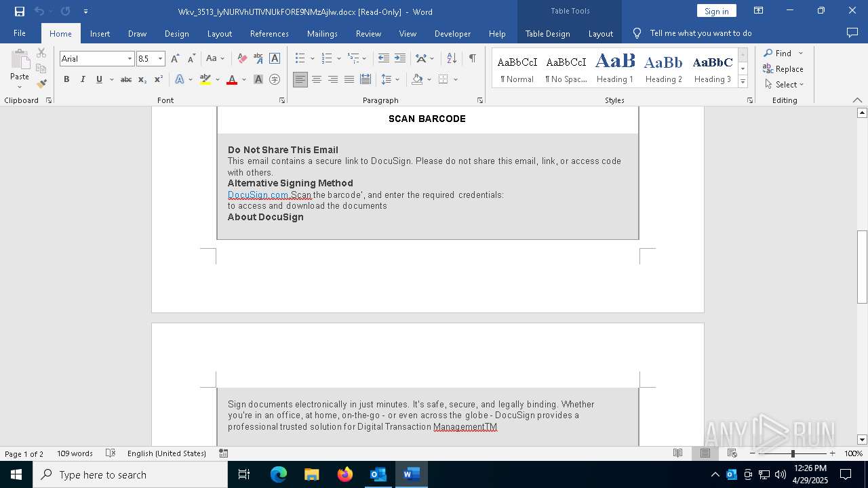Open the font size dropdown
Image resolution: width=868 pixels, height=488 pixels.
pos(160,59)
